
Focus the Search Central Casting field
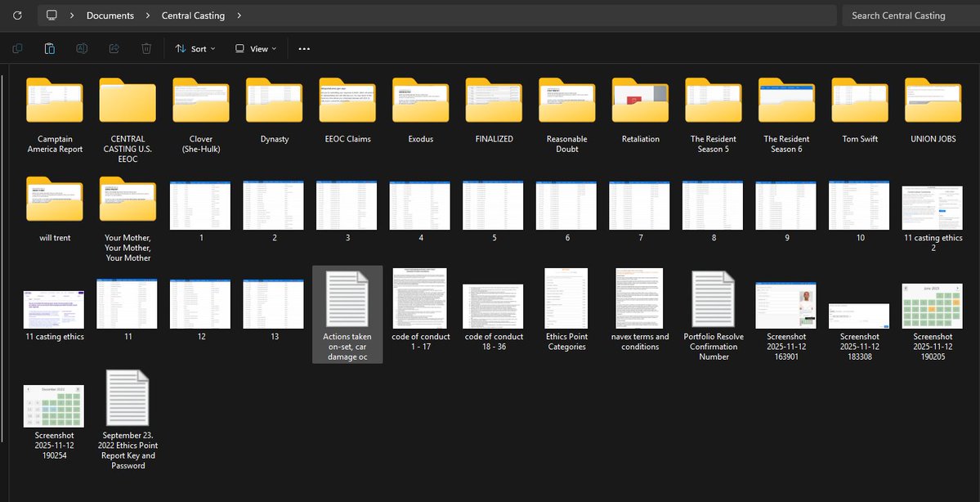tap(911, 16)
